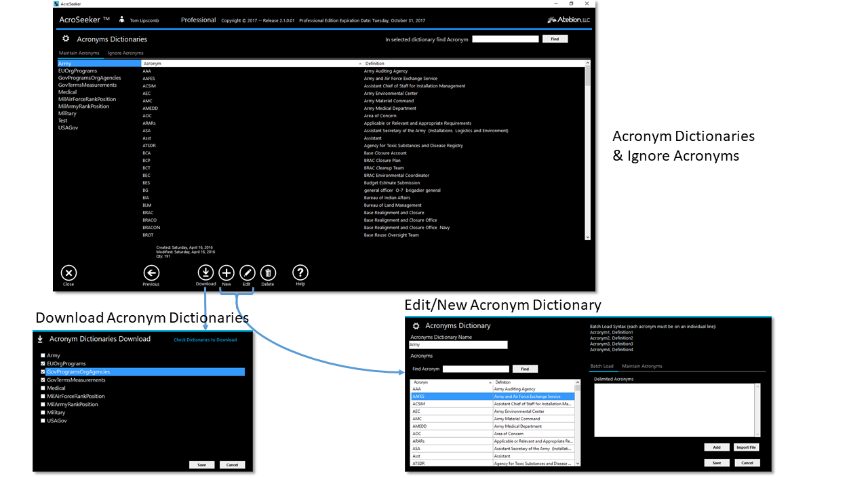Image resolution: width=868 pixels, height=488 pixels.
Task: Switch to the Maintain Acronyms tab in the main window
Action: click(79, 53)
